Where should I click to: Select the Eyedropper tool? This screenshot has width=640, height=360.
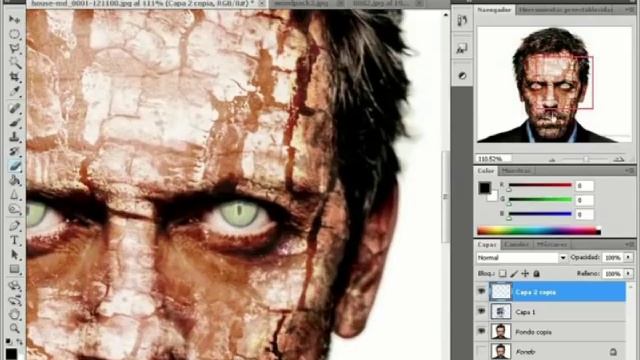pyautogui.click(x=14, y=91)
